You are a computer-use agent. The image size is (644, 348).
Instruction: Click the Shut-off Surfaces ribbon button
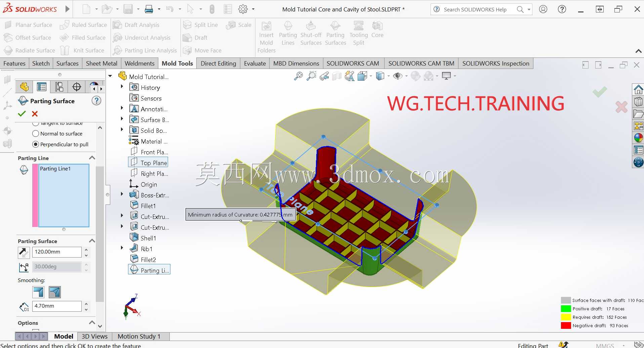pyautogui.click(x=311, y=34)
